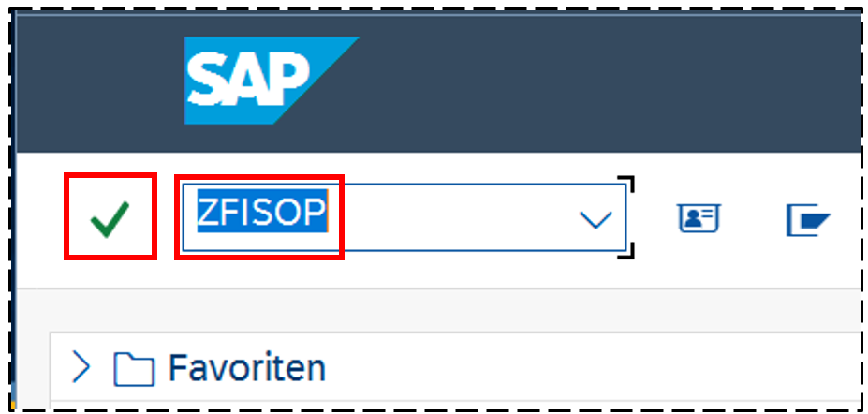The height and width of the screenshot is (414, 868).
Task: Click the SAP logo in the header
Action: pyautogui.click(x=272, y=81)
